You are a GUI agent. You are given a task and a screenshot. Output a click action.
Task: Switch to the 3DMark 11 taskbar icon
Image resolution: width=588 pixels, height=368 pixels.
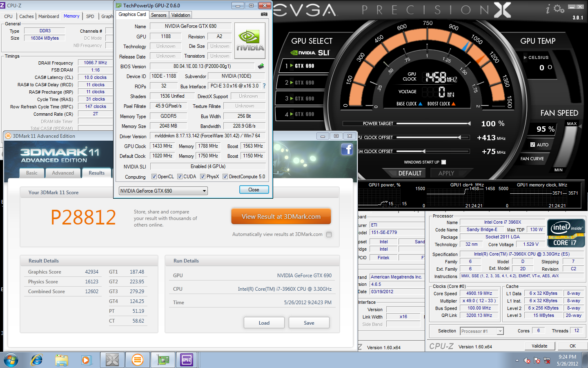pyautogui.click(x=138, y=360)
